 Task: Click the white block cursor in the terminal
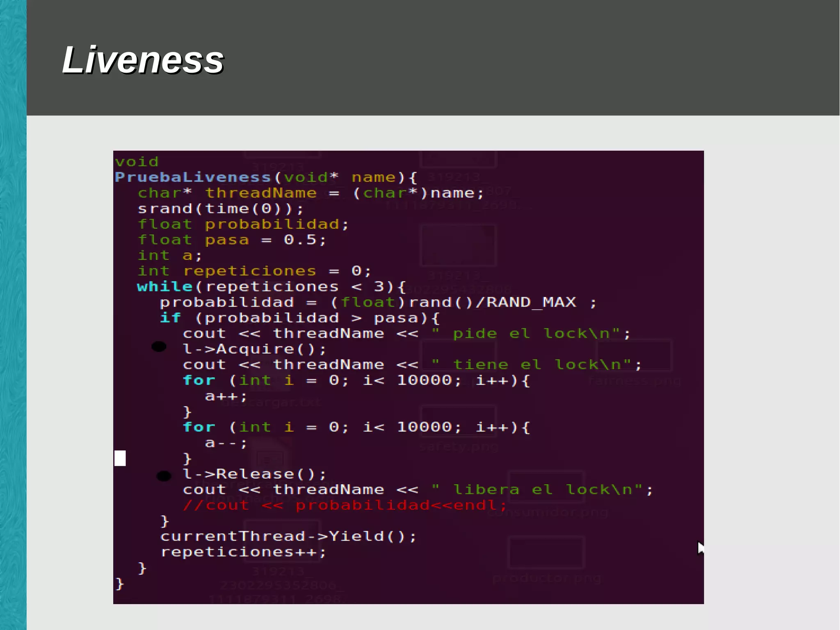pos(120,458)
